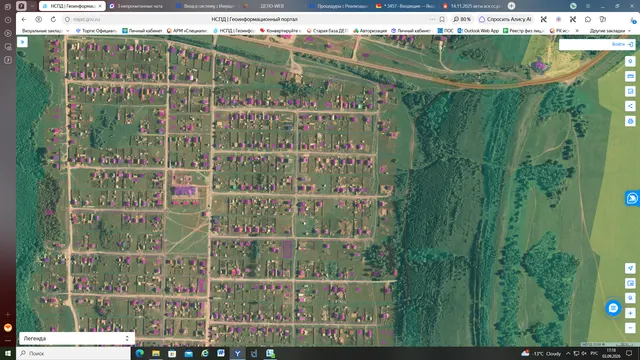
Task: Click Спросить Алису AI button
Action: tap(505, 19)
